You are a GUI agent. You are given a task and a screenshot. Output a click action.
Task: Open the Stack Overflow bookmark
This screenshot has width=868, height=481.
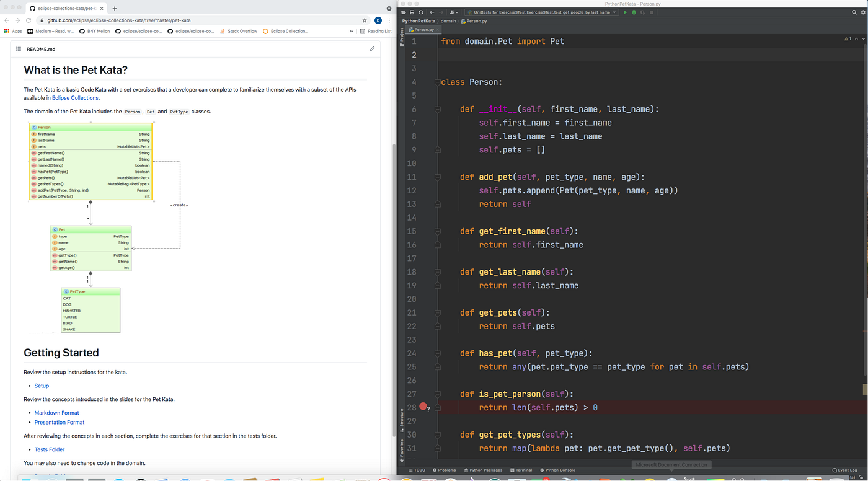239,31
